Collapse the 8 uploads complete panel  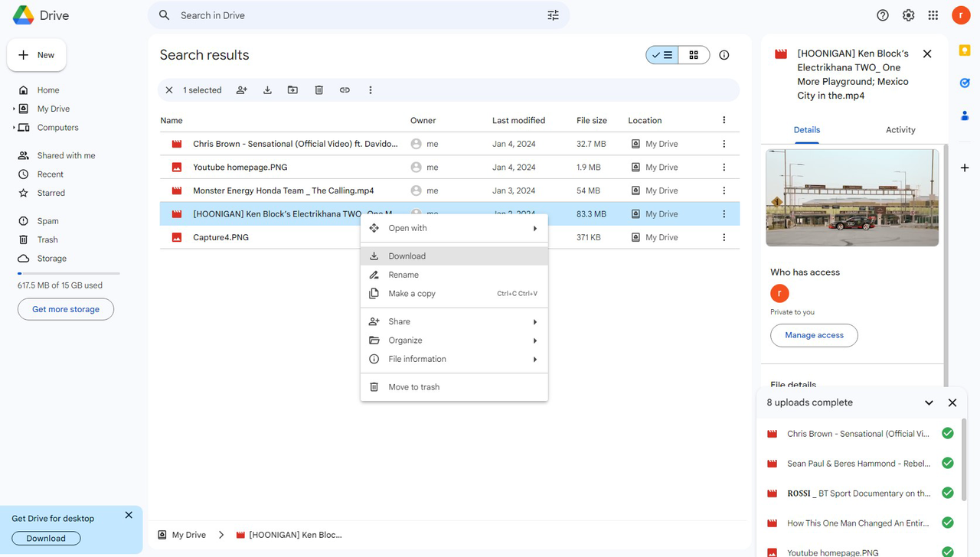pos(929,402)
